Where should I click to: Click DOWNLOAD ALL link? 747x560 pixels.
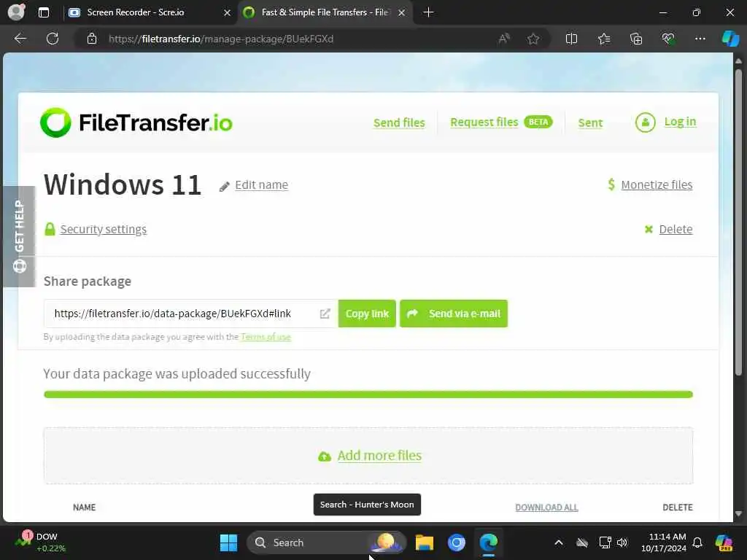pos(546,507)
